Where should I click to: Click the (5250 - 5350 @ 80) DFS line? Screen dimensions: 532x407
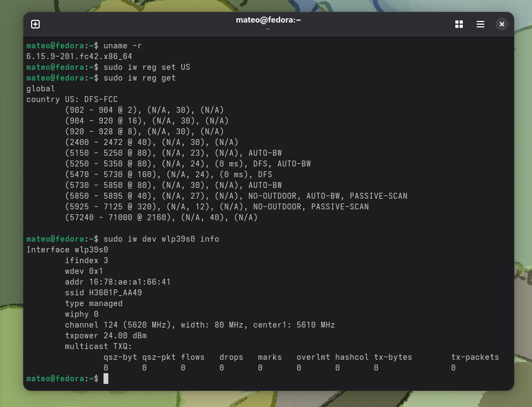(188, 164)
